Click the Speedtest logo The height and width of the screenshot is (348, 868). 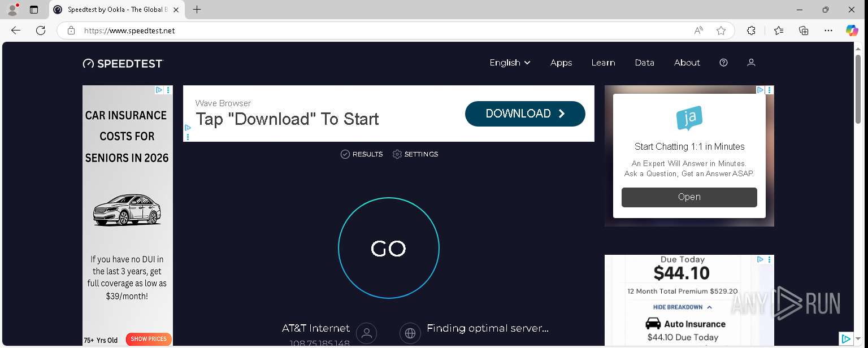coord(123,63)
